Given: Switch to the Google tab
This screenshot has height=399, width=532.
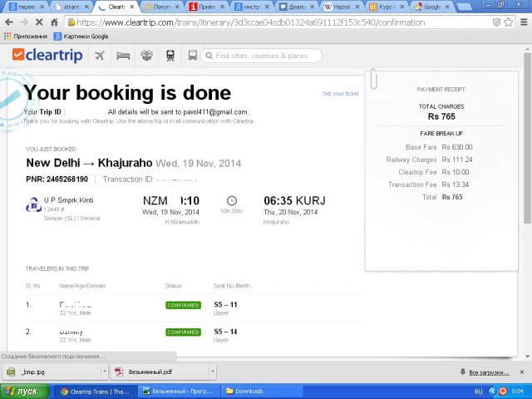Looking at the screenshot, I should click(x=436, y=7).
